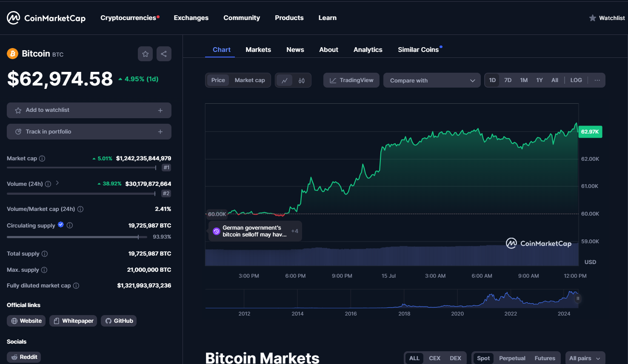This screenshot has width=628, height=364.
Task: Open the Website globe link
Action: click(26, 321)
